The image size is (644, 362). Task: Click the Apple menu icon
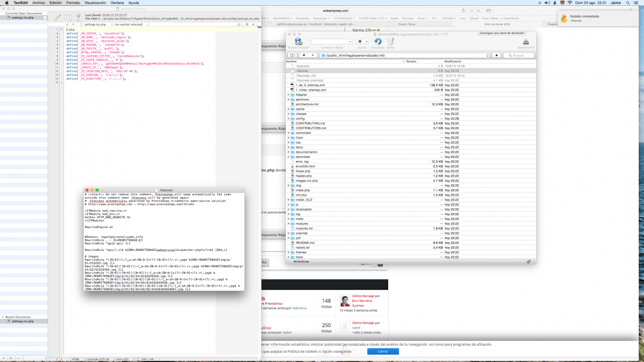pos(6,3)
